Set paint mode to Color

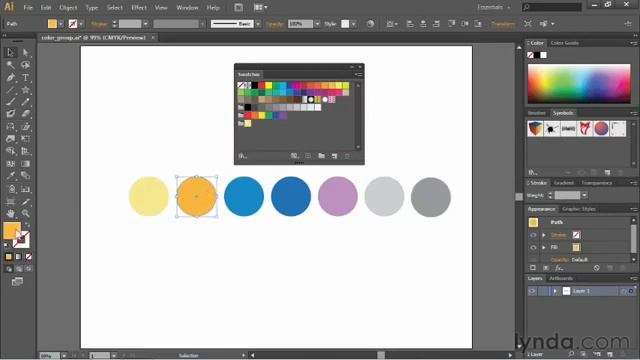pyautogui.click(x=9, y=257)
